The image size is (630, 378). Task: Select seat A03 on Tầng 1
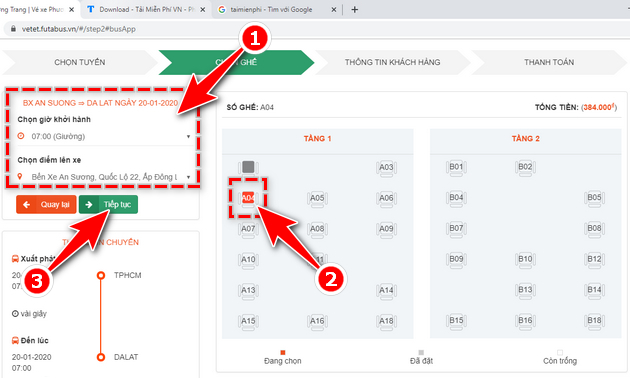point(386,168)
